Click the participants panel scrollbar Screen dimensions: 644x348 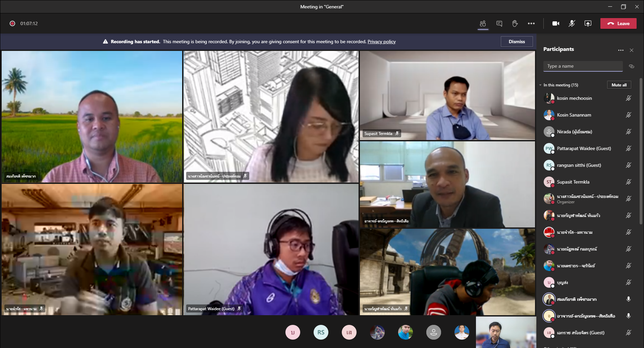641,151
